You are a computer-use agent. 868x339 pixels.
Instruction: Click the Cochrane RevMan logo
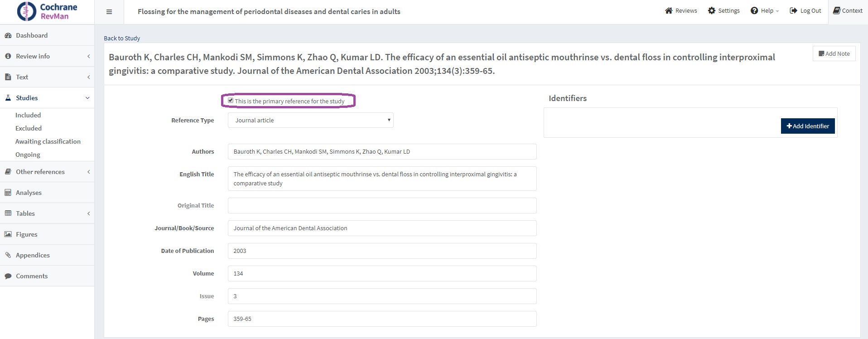click(47, 12)
